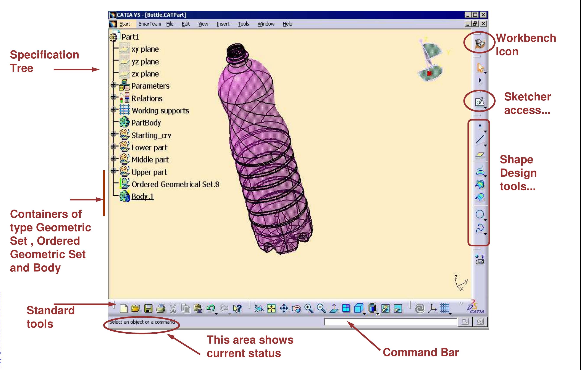Expand the Working supports node

[x=113, y=109]
